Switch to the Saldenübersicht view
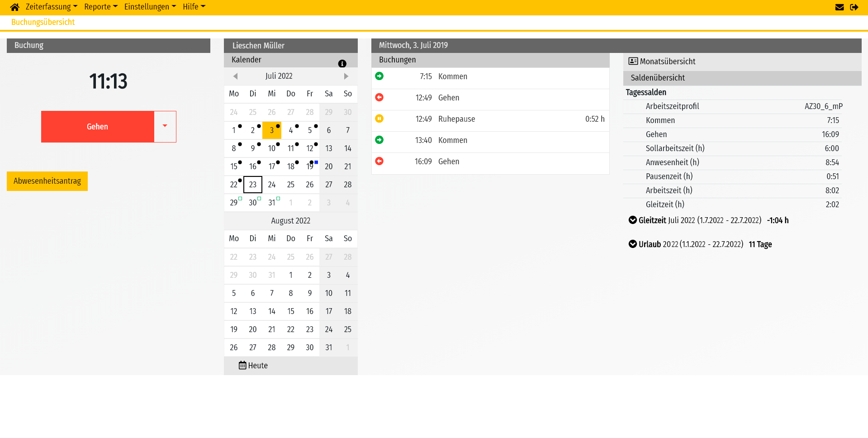Image resolution: width=868 pixels, height=438 pixels. pos(657,77)
